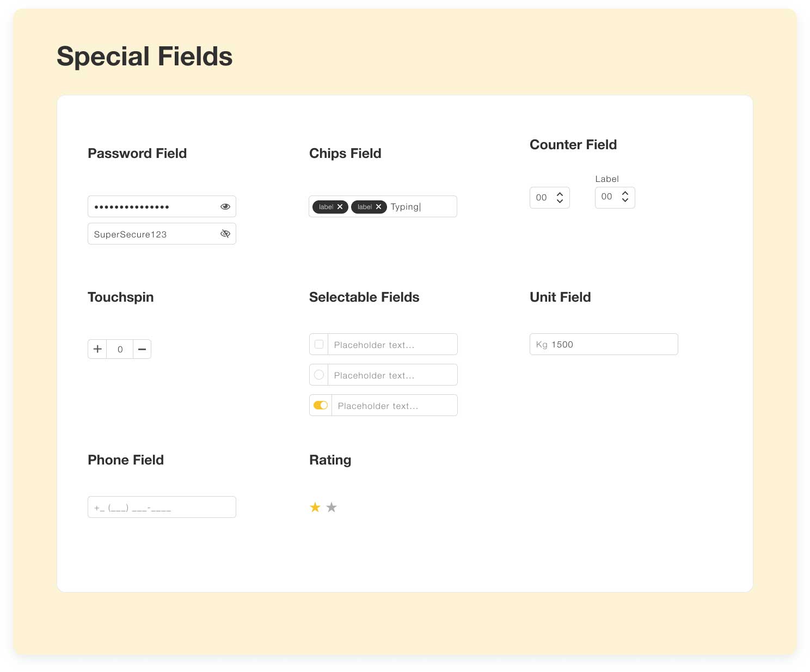This screenshot has height=672, width=810.
Task: Increase the Label counter with up chevron
Action: point(625,192)
